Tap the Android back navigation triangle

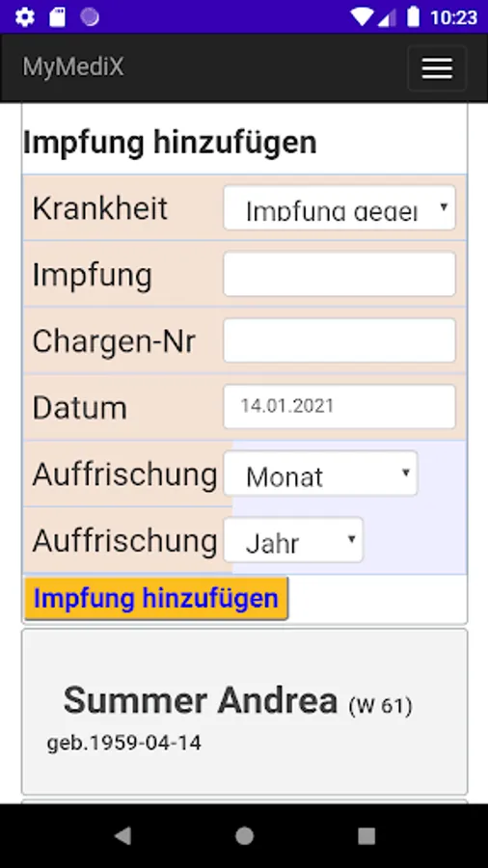pyautogui.click(x=122, y=836)
